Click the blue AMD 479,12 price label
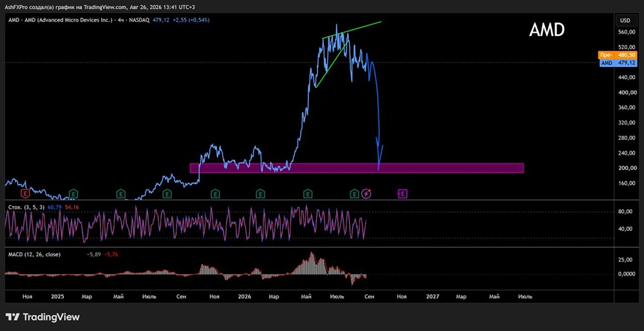 pos(618,62)
